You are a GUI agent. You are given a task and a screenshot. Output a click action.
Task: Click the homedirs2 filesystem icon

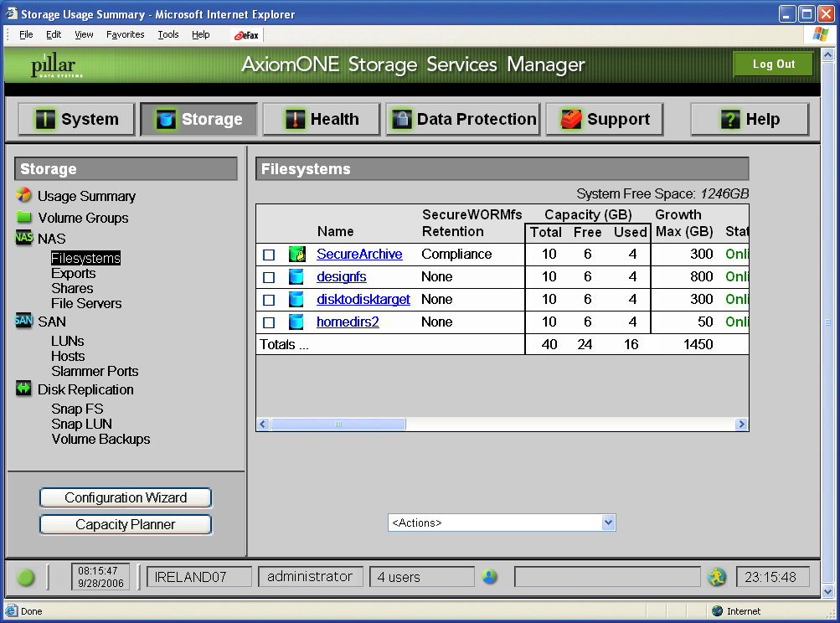click(x=296, y=322)
